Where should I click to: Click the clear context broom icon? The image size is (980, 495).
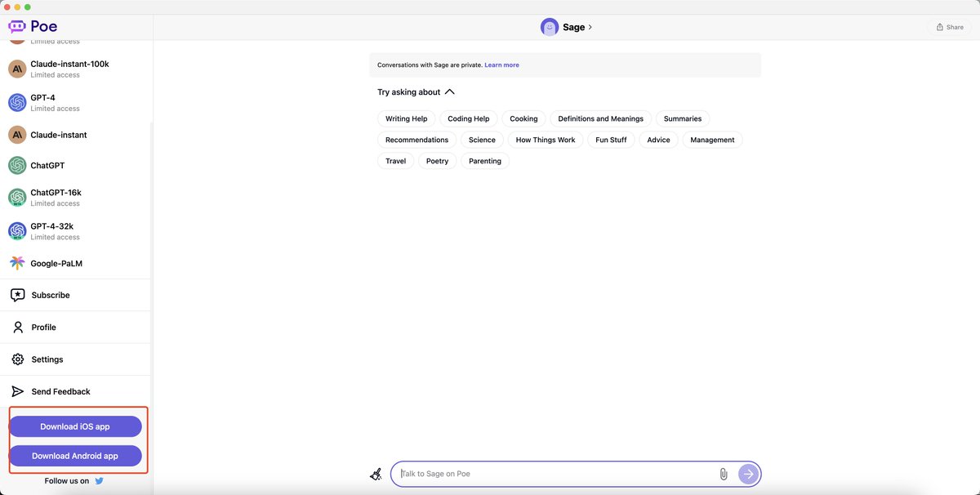click(x=376, y=474)
